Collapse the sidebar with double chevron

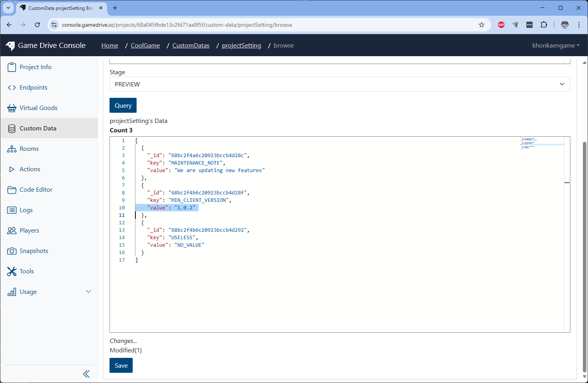point(86,374)
